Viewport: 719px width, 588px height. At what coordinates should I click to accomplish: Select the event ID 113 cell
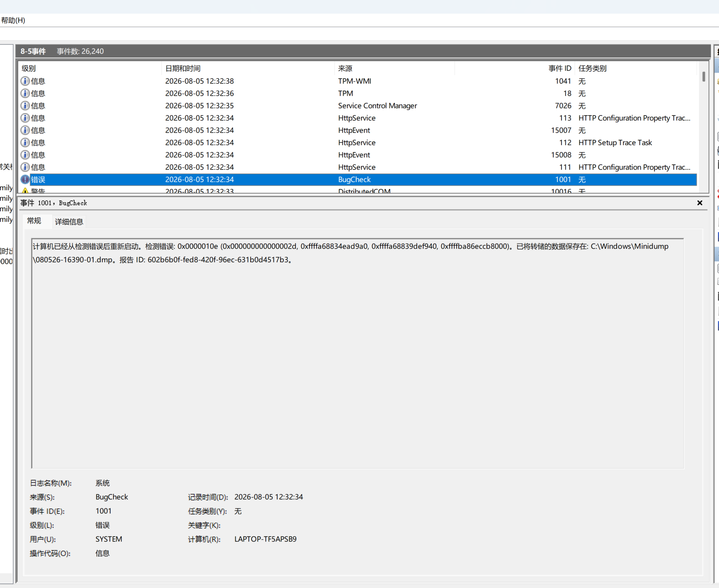coord(565,118)
